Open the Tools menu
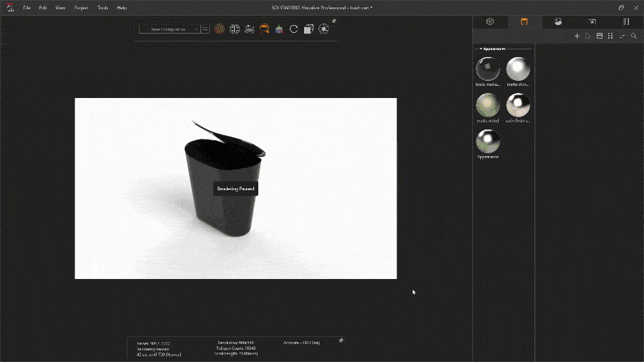This screenshot has height=362, width=644. tap(102, 7)
